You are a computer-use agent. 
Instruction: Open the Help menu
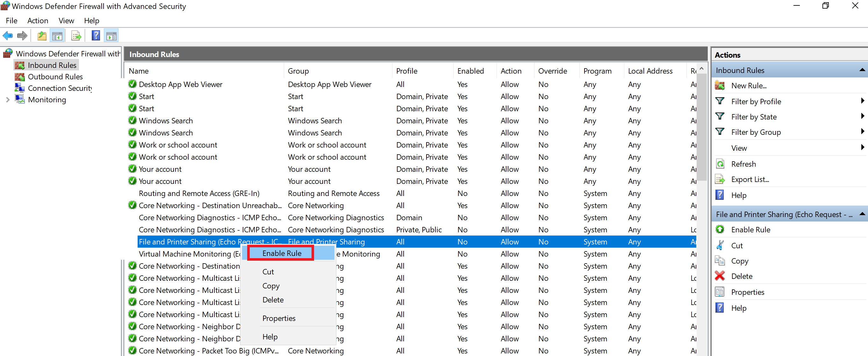coord(92,21)
